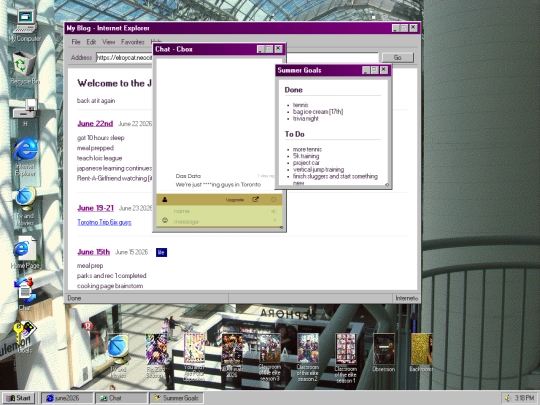
Task: Maximize the Summer Goals window
Action: click(x=375, y=70)
